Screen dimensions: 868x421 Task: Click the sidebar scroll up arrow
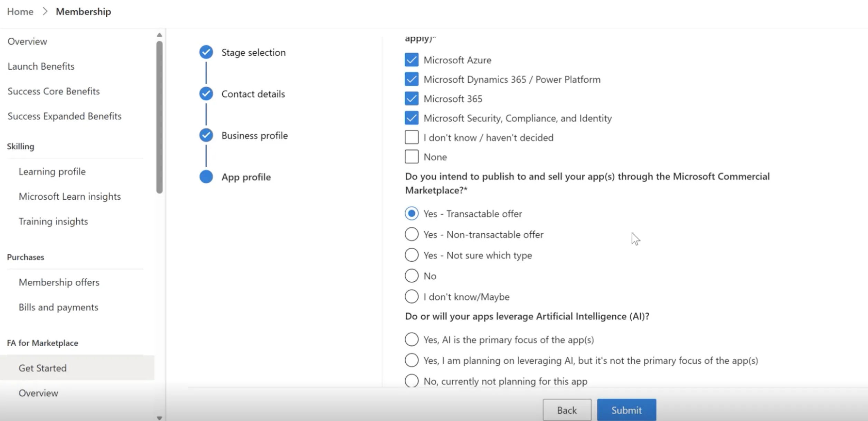(x=159, y=35)
